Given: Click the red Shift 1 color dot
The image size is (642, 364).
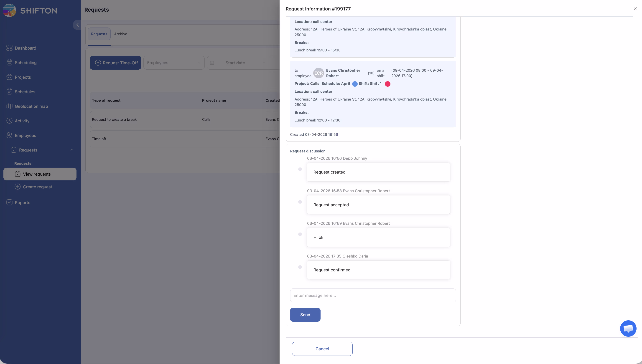Looking at the screenshot, I should point(387,84).
